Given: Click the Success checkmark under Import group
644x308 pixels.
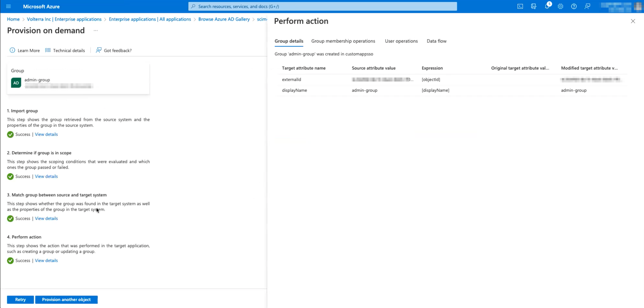Looking at the screenshot, I should click(x=10, y=135).
